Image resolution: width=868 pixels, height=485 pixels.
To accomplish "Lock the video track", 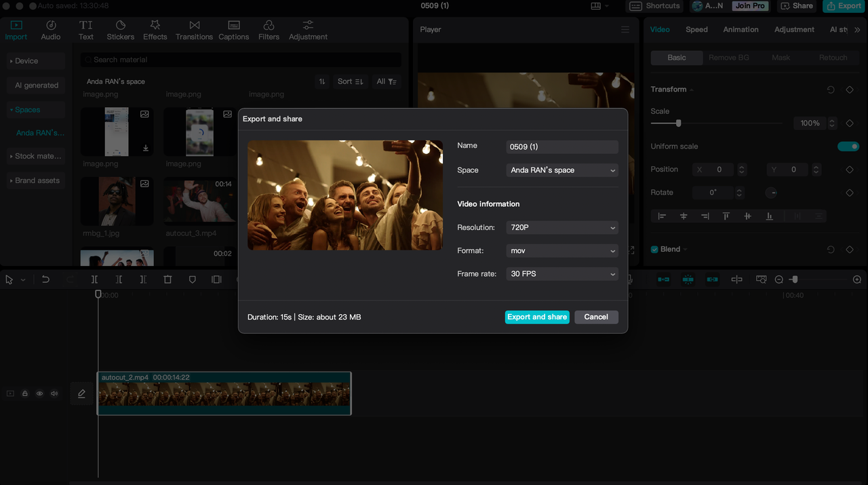I will [x=24, y=393].
